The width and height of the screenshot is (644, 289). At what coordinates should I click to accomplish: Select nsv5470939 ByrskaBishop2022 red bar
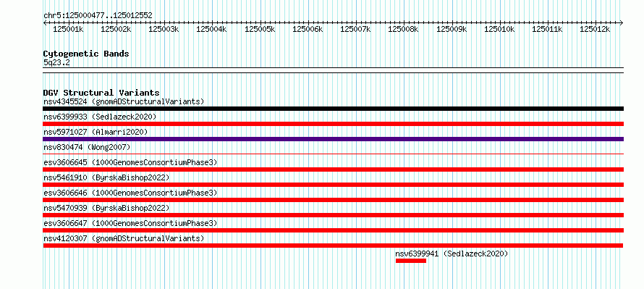coord(333,215)
